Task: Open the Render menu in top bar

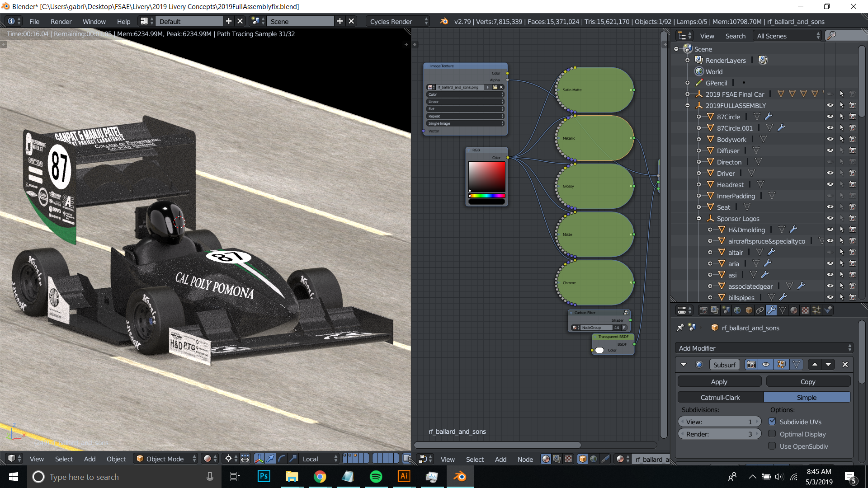Action: pos(61,21)
